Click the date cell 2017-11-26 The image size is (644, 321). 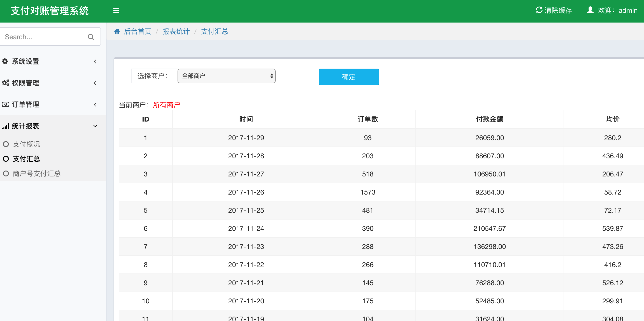246,192
